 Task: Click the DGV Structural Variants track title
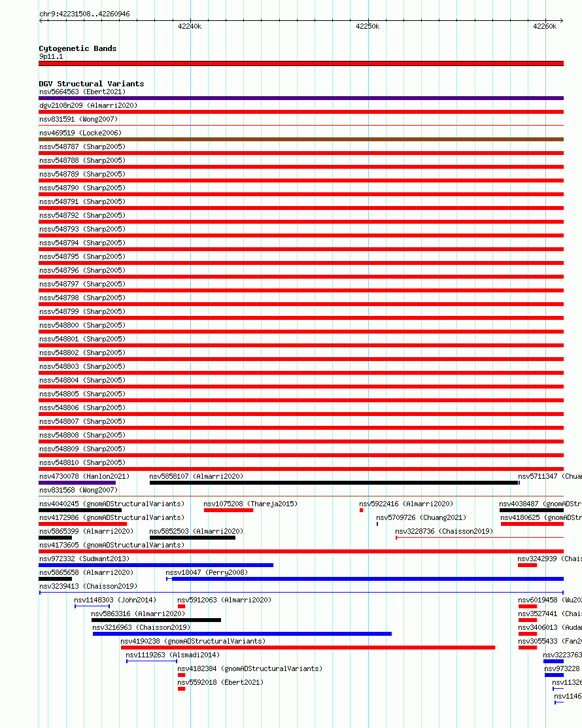click(92, 84)
